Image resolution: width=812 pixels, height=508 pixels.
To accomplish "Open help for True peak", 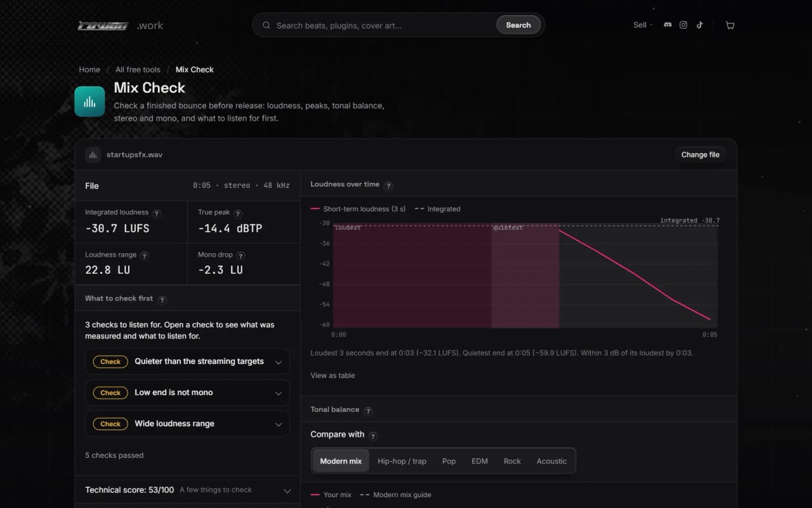I will 238,214.
